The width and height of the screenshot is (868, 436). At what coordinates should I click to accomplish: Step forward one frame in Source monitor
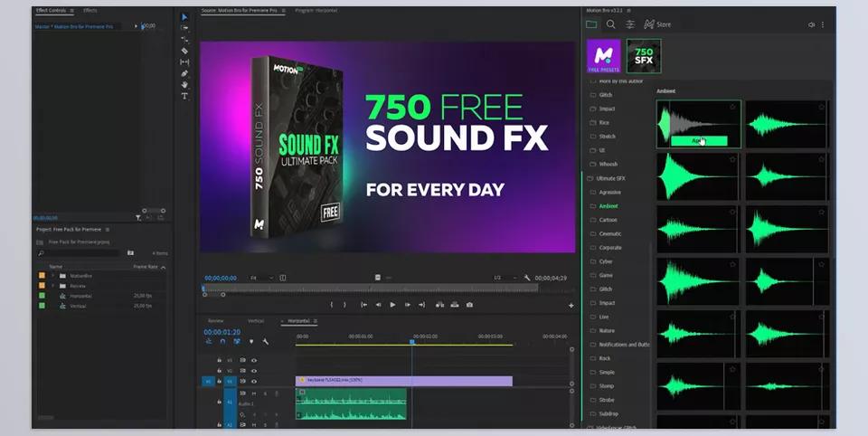click(408, 305)
